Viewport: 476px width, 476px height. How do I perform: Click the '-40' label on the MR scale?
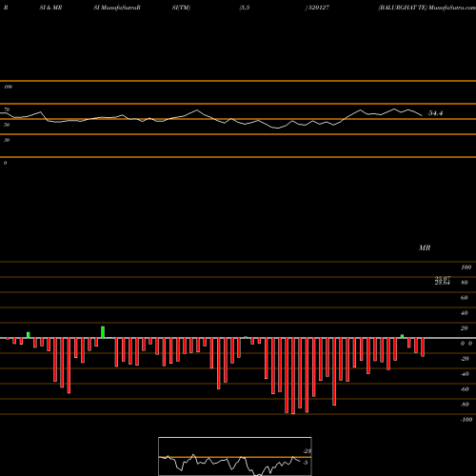(x=465, y=374)
